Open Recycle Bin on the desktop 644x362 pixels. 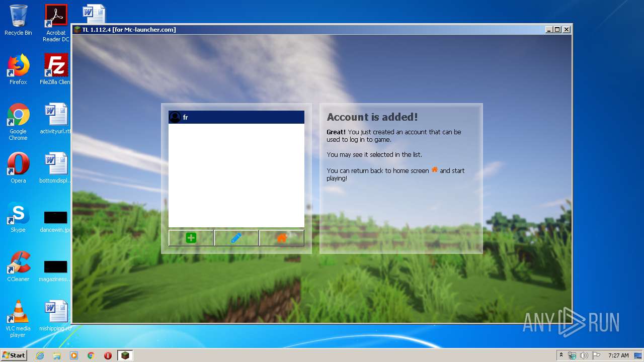pyautogui.click(x=18, y=20)
